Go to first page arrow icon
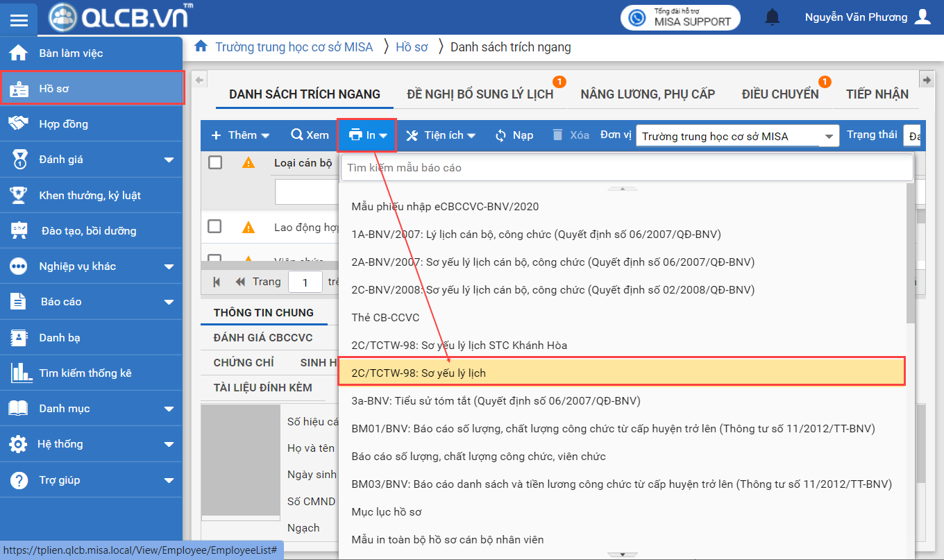 coord(217,282)
